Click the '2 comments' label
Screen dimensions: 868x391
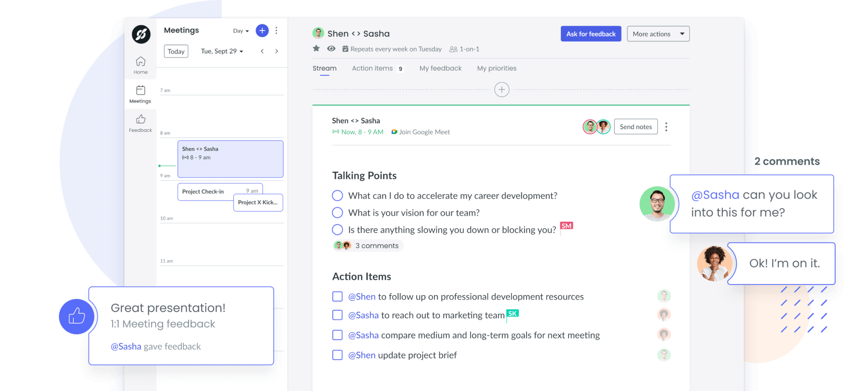(787, 161)
